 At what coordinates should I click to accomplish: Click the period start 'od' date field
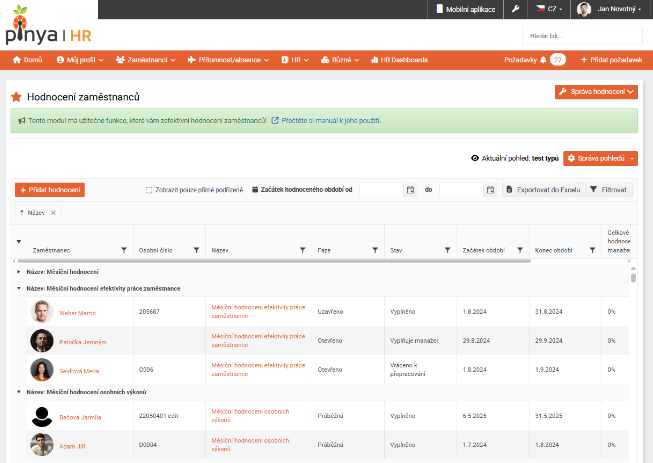click(x=381, y=190)
